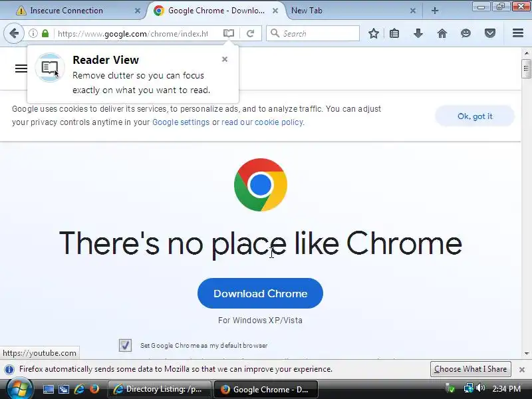Click the info icon in notification bar

coord(9,369)
